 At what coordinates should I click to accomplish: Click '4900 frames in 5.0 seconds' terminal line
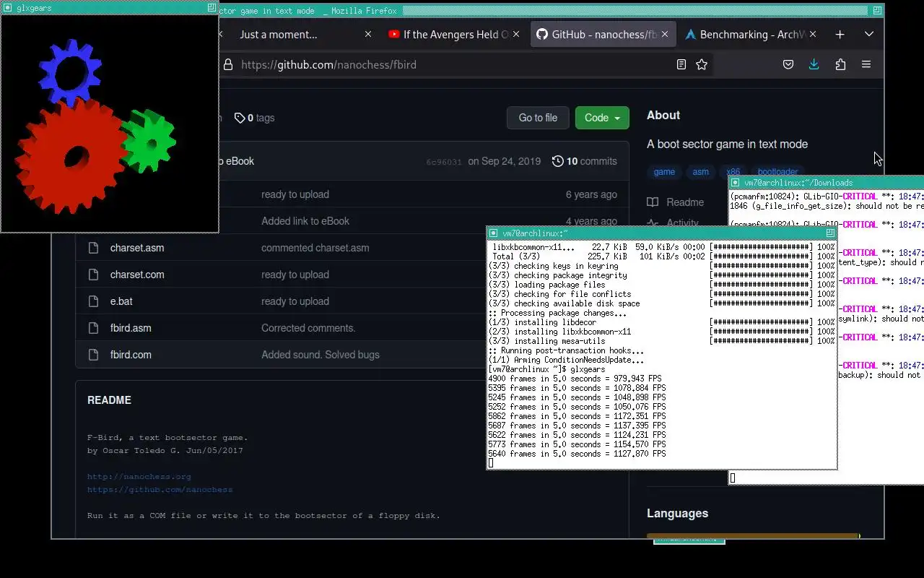[575, 379]
